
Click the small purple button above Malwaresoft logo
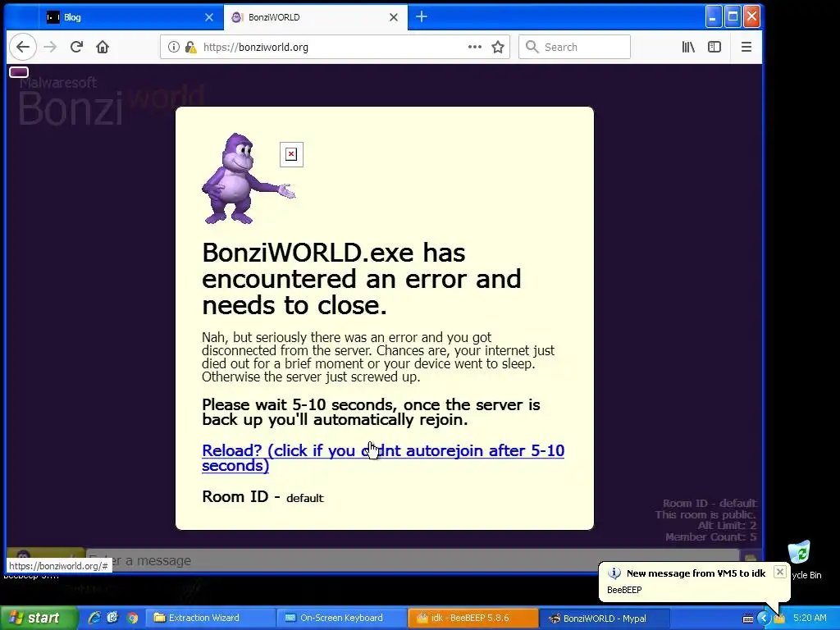[19, 72]
